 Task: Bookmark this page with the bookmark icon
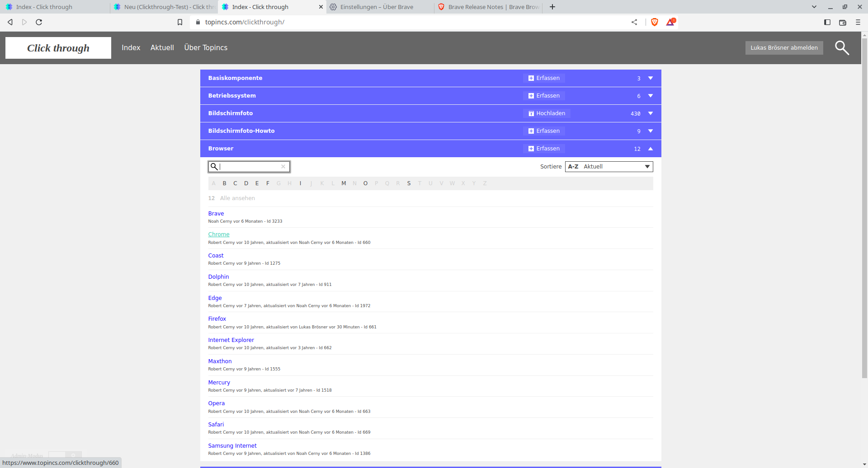[x=180, y=22]
